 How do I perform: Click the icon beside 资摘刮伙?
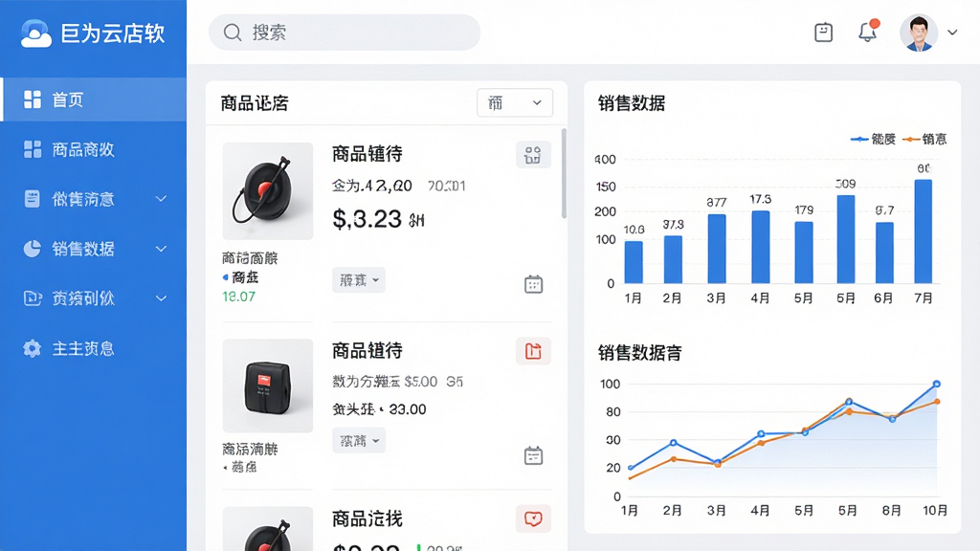[33, 298]
